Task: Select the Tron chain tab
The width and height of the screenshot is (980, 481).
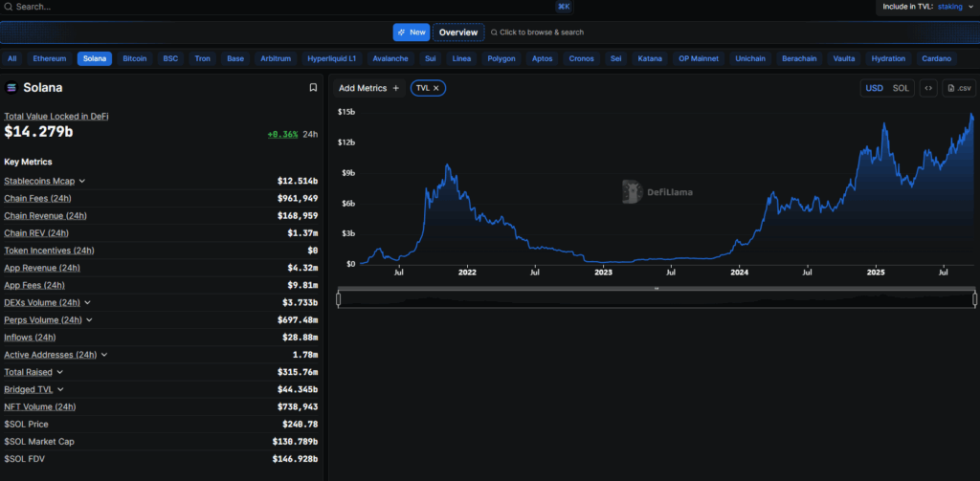Action: pyautogui.click(x=203, y=58)
